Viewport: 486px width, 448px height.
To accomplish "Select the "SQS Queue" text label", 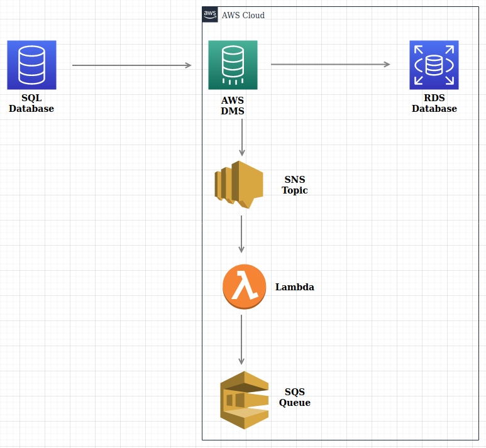I will pyautogui.click(x=295, y=397).
